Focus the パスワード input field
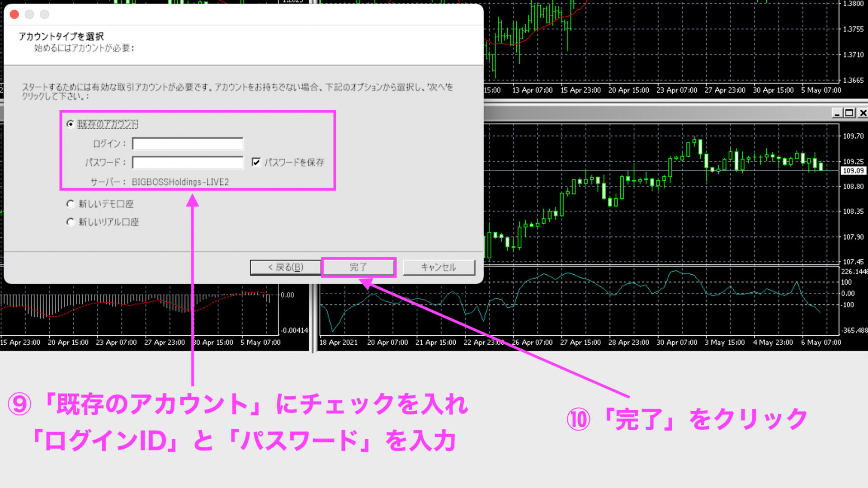The image size is (868, 488). (x=188, y=162)
